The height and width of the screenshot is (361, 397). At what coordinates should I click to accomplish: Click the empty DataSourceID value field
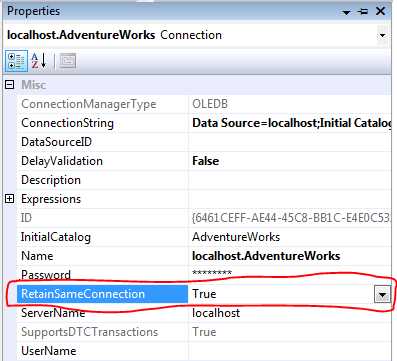click(x=290, y=142)
